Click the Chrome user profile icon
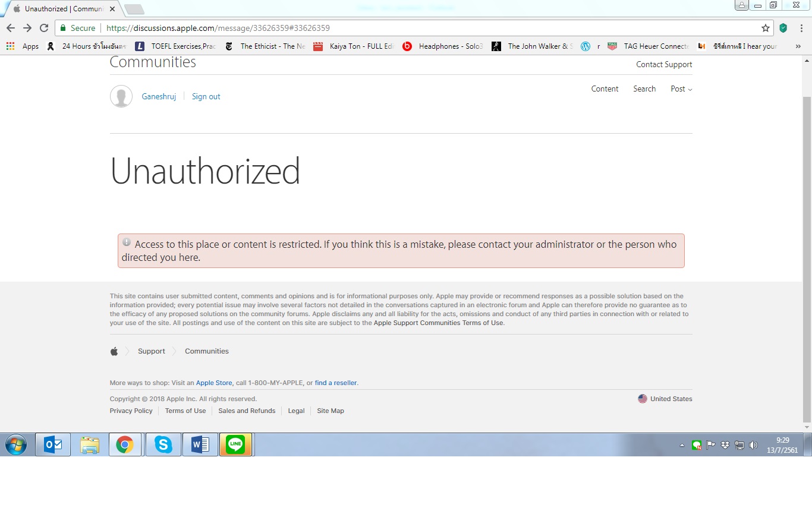This screenshot has width=812, height=514. 741,5
